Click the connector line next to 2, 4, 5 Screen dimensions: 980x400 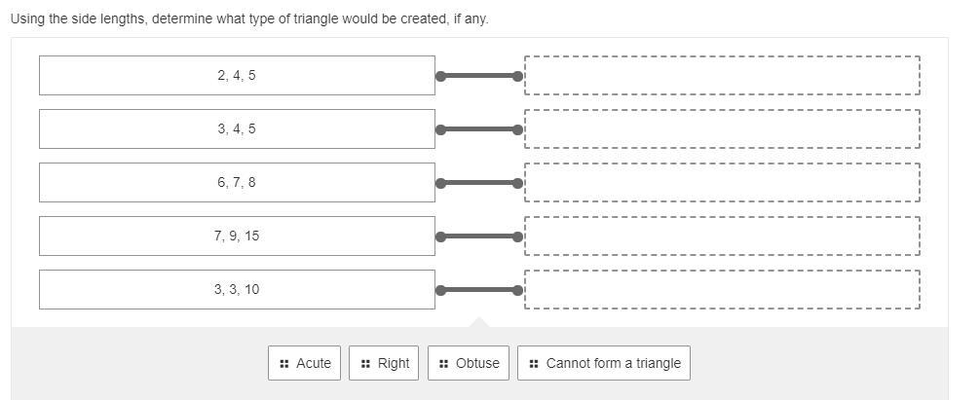coord(479,75)
